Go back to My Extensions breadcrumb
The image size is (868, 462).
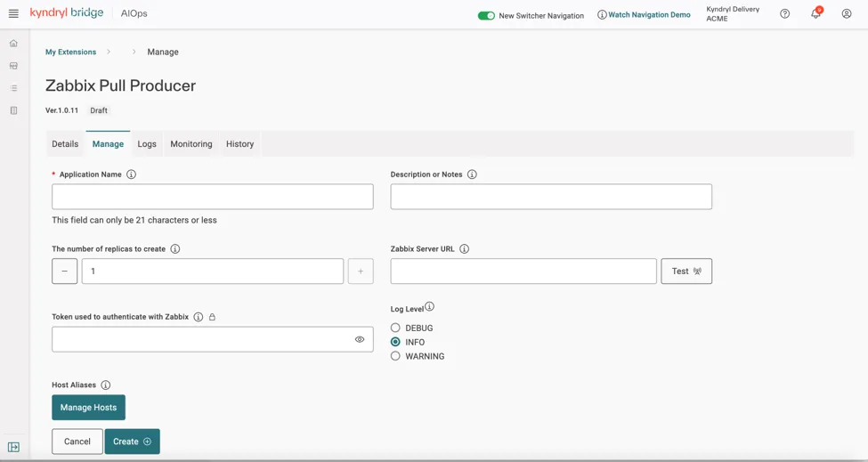pyautogui.click(x=71, y=52)
